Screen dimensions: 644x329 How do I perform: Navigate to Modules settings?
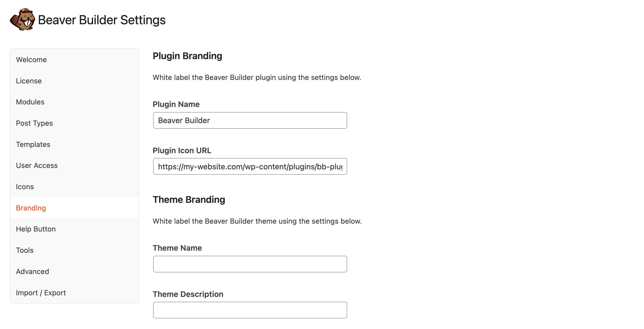click(30, 102)
